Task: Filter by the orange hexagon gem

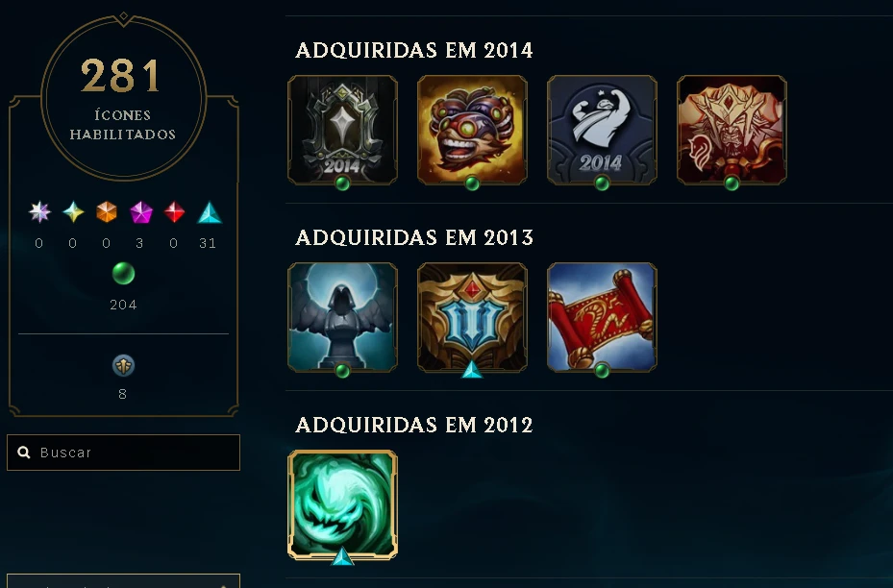Action: pyautogui.click(x=107, y=212)
